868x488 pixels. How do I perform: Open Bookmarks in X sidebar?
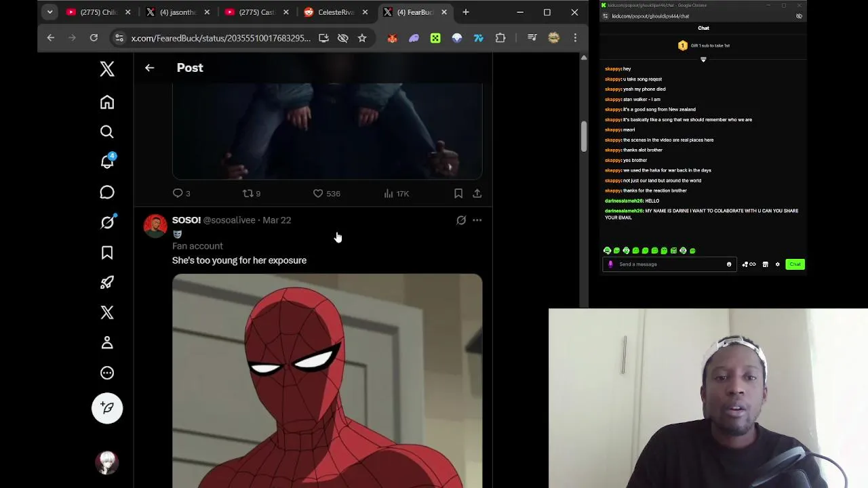pyautogui.click(x=107, y=253)
